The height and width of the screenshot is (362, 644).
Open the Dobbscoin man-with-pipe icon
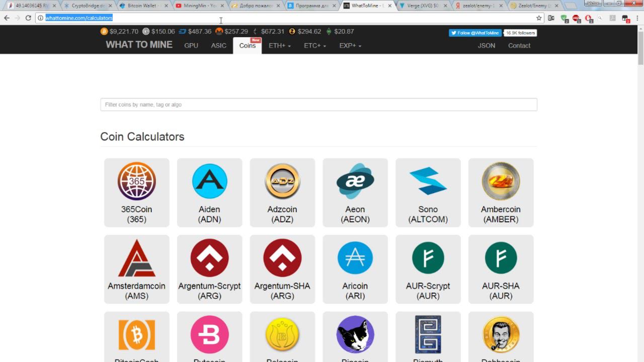501,334
